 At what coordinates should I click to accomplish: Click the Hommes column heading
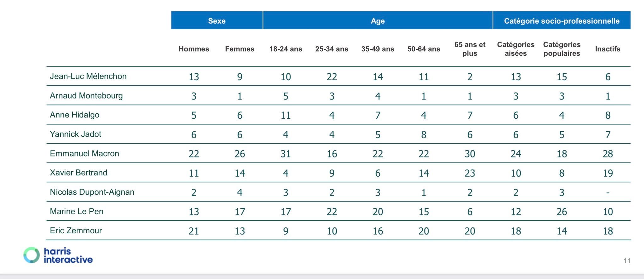click(x=194, y=49)
